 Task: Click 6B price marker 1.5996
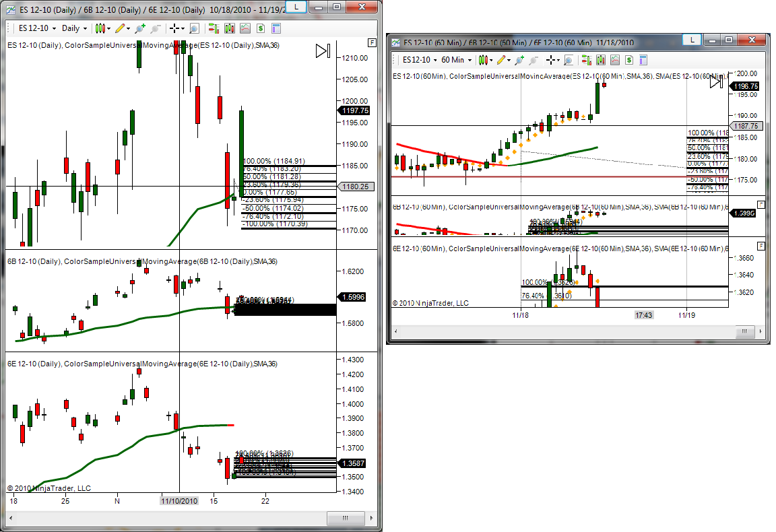353,297
